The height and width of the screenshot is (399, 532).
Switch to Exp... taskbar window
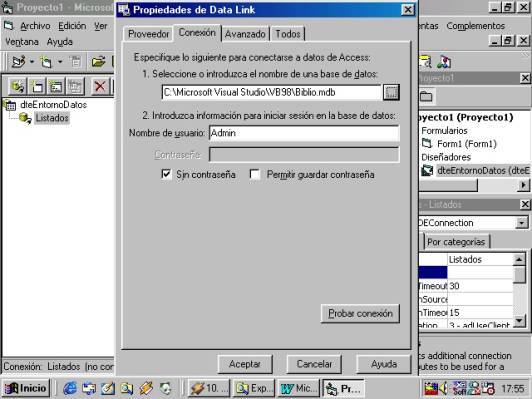254,388
